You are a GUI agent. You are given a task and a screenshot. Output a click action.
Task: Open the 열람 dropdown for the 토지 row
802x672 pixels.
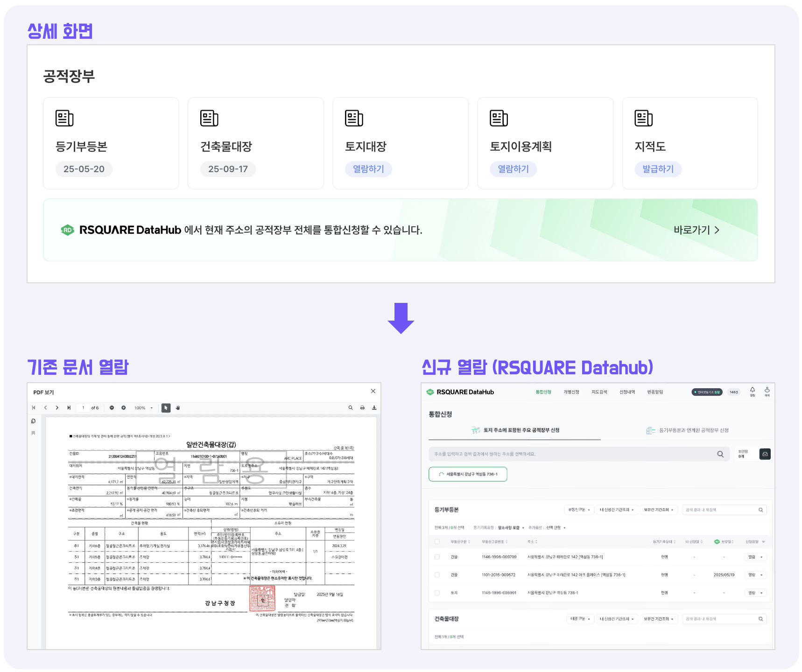[x=755, y=593]
